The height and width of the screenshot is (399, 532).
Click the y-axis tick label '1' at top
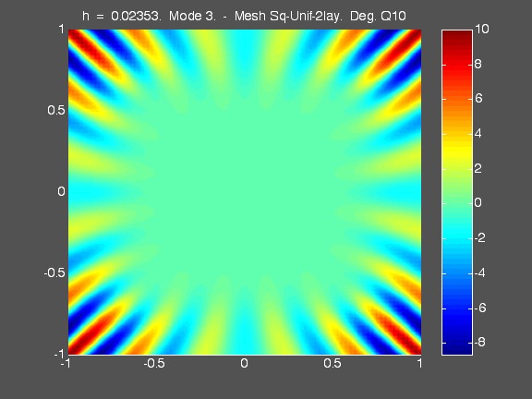coord(62,30)
